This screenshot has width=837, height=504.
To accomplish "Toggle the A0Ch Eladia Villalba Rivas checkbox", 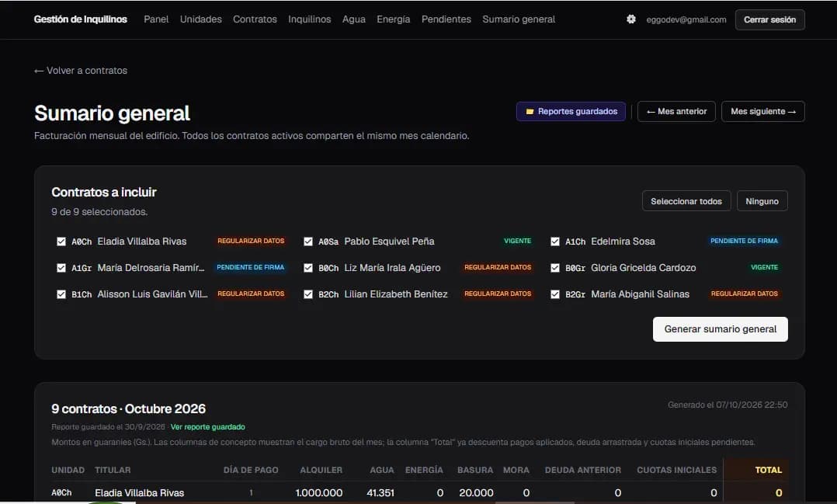I will pyautogui.click(x=61, y=242).
